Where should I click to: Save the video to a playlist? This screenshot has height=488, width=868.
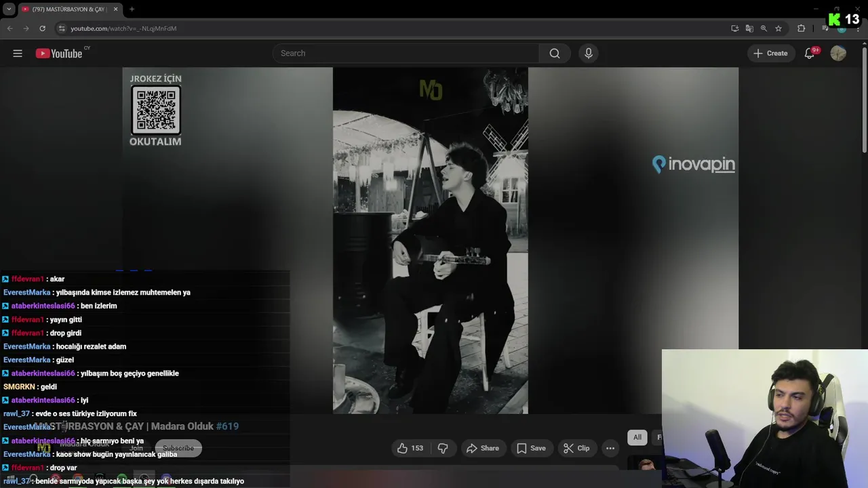tap(531, 448)
